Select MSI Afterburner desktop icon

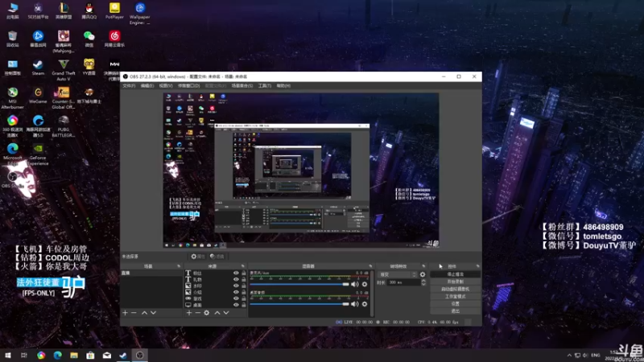tap(12, 98)
